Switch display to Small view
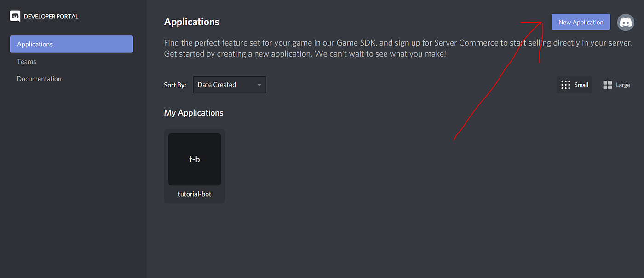This screenshot has width=644, height=278. (x=574, y=85)
